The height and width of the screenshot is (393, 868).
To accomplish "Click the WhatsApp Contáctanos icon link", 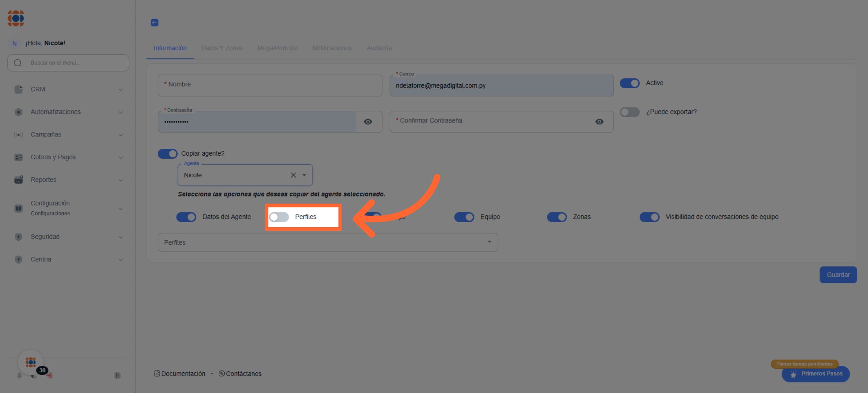I will pyautogui.click(x=222, y=373).
